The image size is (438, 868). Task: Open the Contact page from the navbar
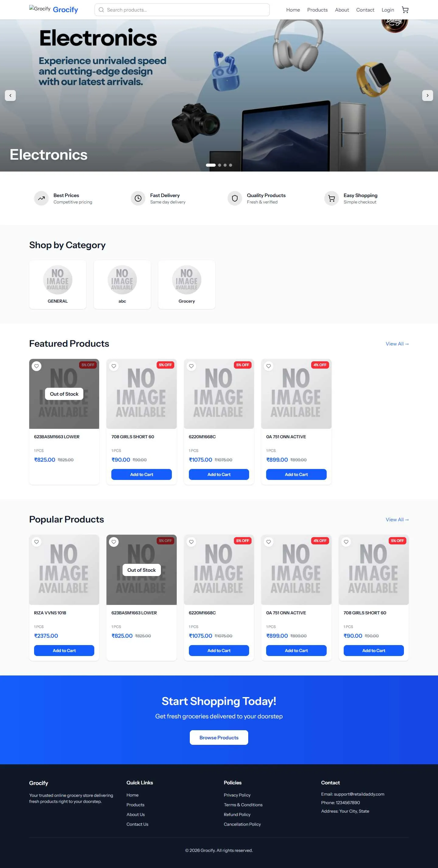tap(365, 10)
